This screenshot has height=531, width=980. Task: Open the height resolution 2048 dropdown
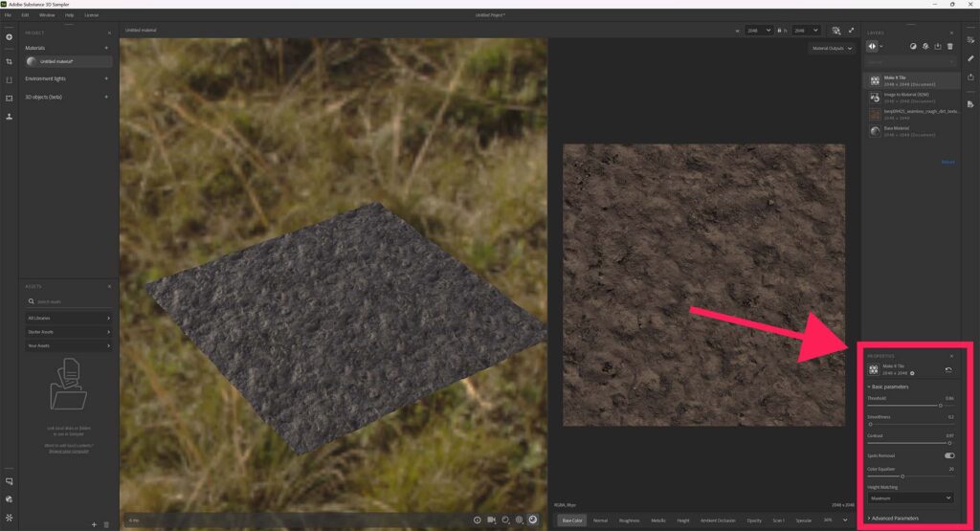(806, 30)
